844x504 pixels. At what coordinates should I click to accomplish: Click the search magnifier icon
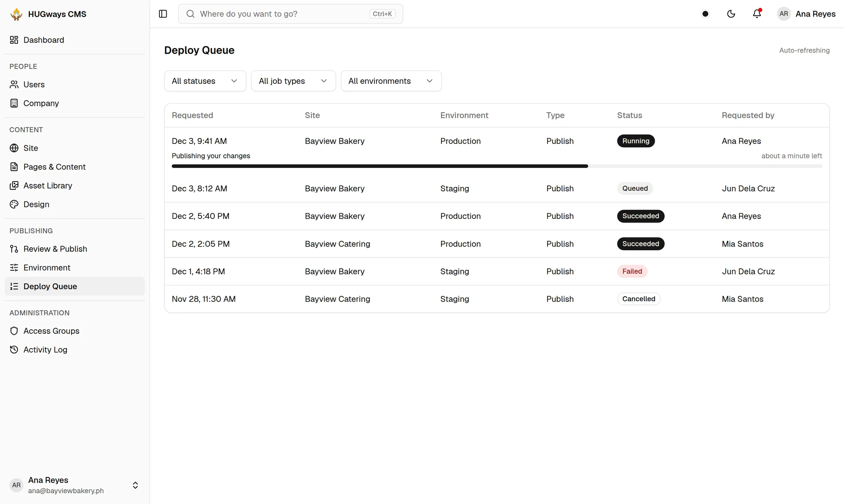click(190, 14)
